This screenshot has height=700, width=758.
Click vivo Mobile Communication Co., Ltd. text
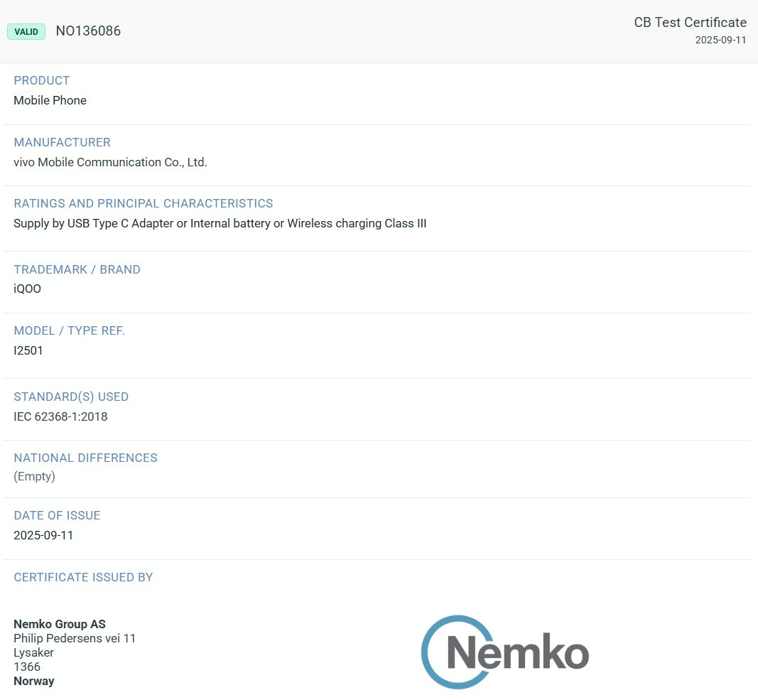(x=110, y=162)
